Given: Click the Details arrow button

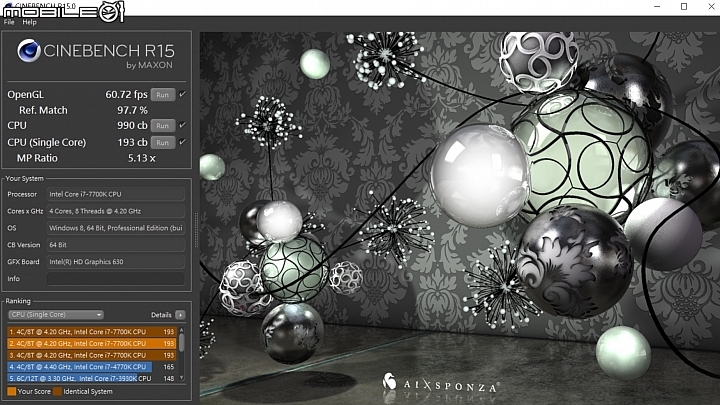Looking at the screenshot, I should (x=180, y=315).
